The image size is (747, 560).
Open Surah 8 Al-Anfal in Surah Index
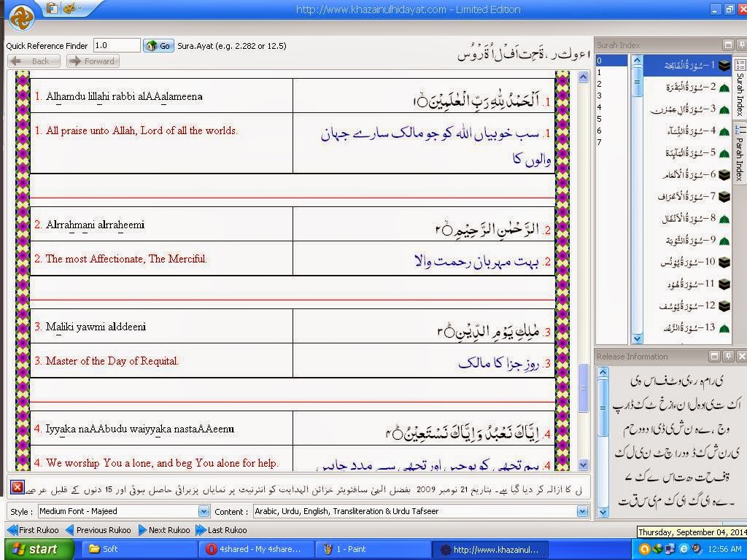pyautogui.click(x=688, y=219)
